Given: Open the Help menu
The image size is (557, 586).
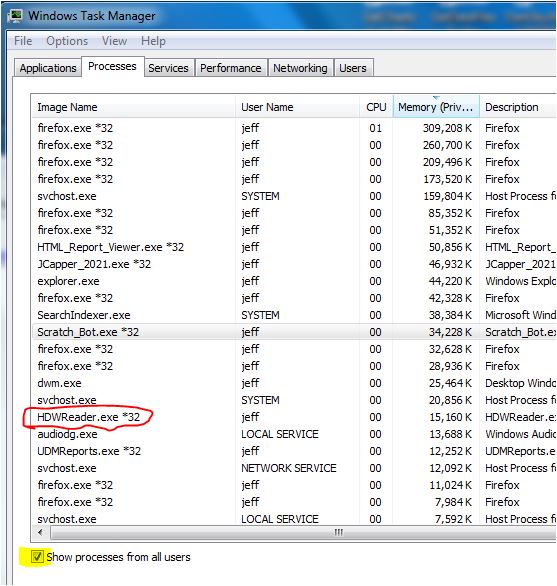Looking at the screenshot, I should tap(153, 41).
